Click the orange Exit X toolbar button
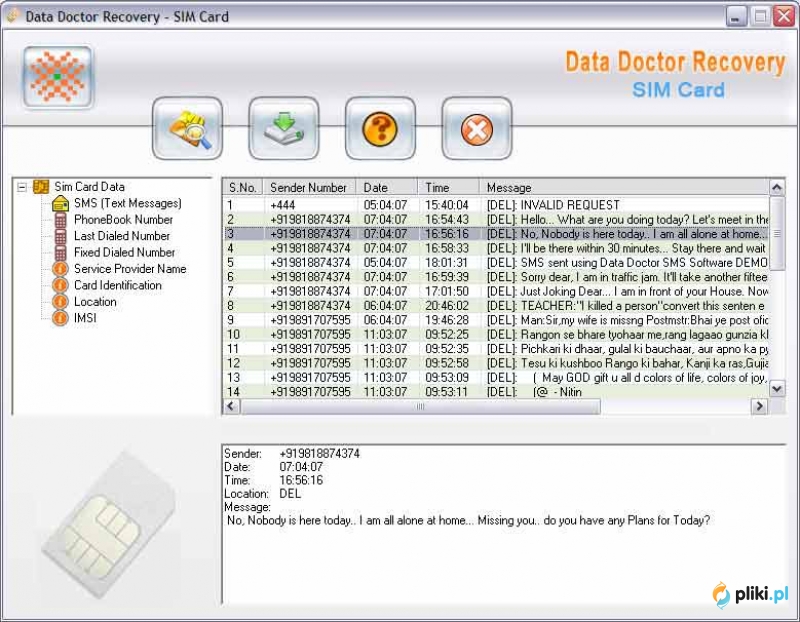This screenshot has height=622, width=800. (477, 128)
